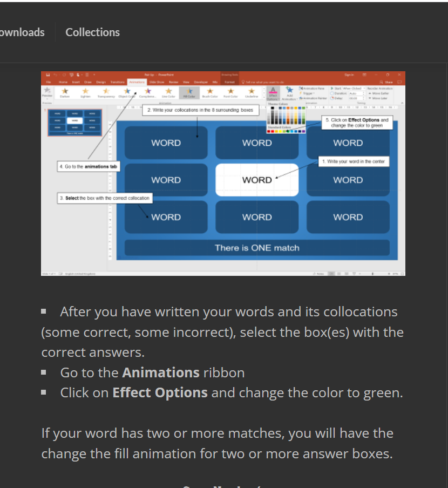Image resolution: width=448 pixels, height=488 pixels.
Task: Click the white center WORD box in the PowerPoint image
Action: (257, 180)
